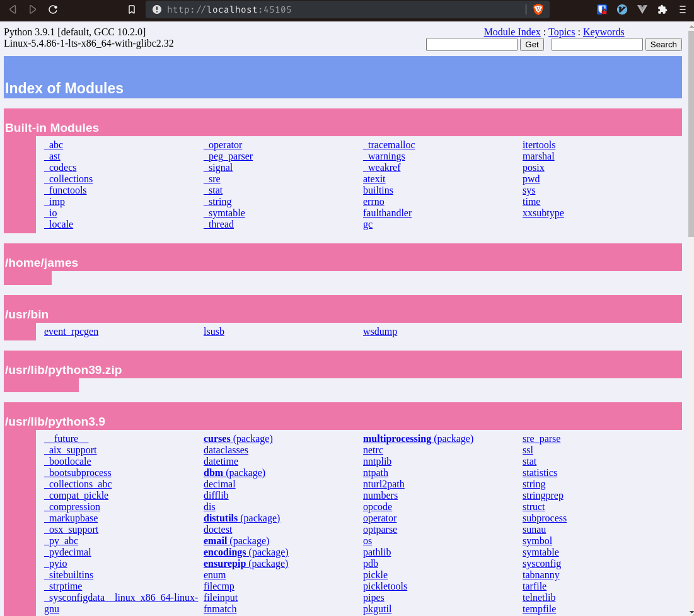Viewport: 694px width, 616px height.
Task: Open the Brave Shields panel
Action: 540,9
